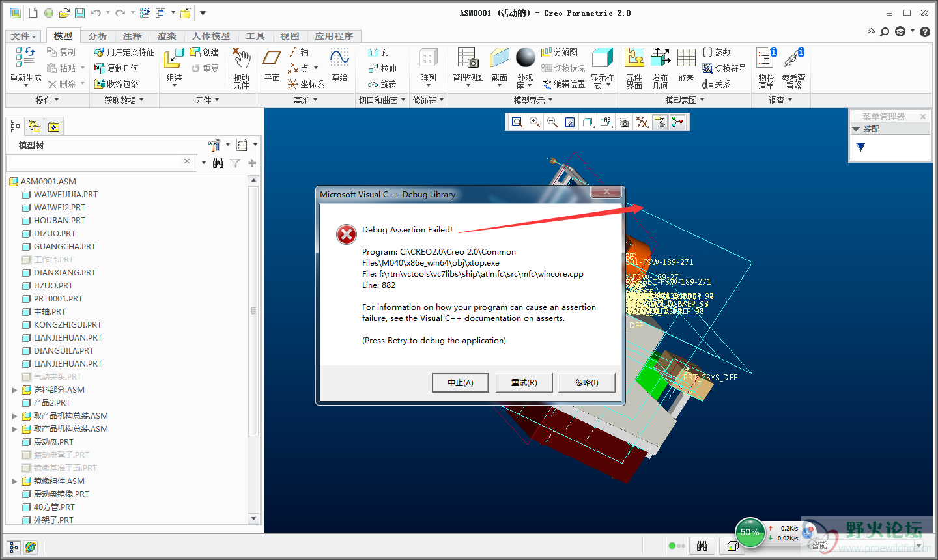Click the repaint icon in graphics toolbar
Screen dimensions: 938x560
point(570,122)
